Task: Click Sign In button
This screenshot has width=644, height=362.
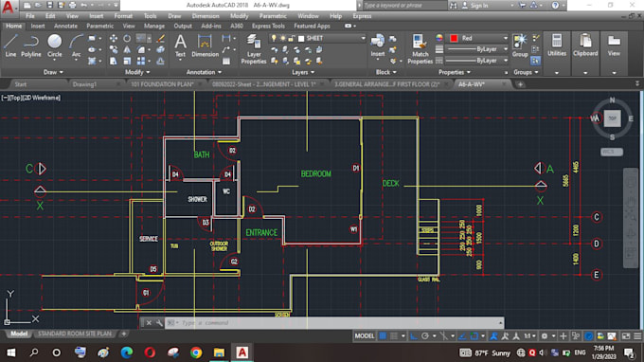Action: coord(474,6)
